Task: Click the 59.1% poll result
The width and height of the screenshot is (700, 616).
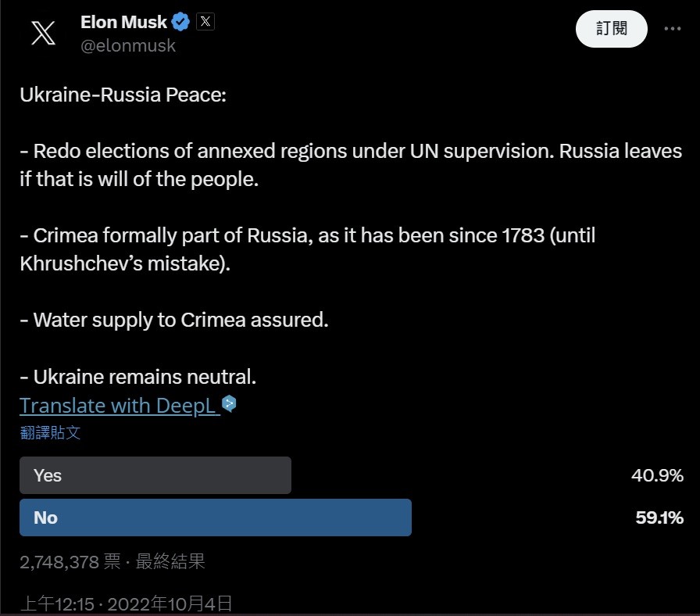Action: pos(659,518)
